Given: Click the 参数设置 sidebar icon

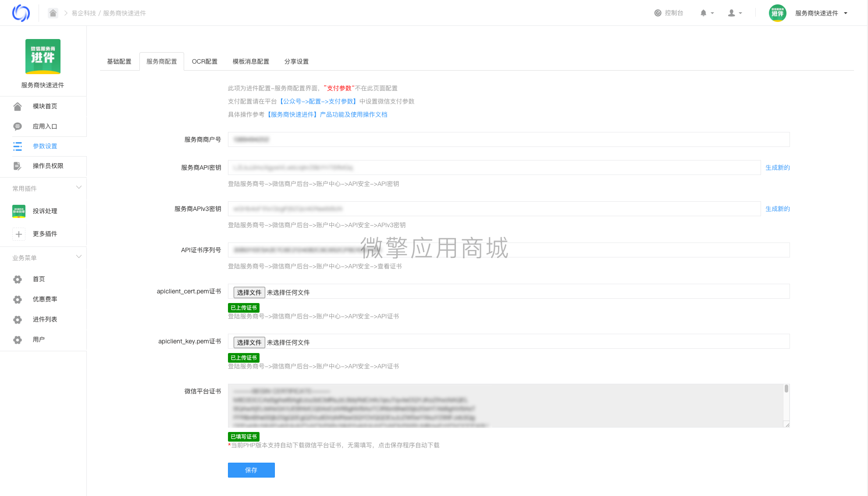Looking at the screenshot, I should pyautogui.click(x=18, y=146).
